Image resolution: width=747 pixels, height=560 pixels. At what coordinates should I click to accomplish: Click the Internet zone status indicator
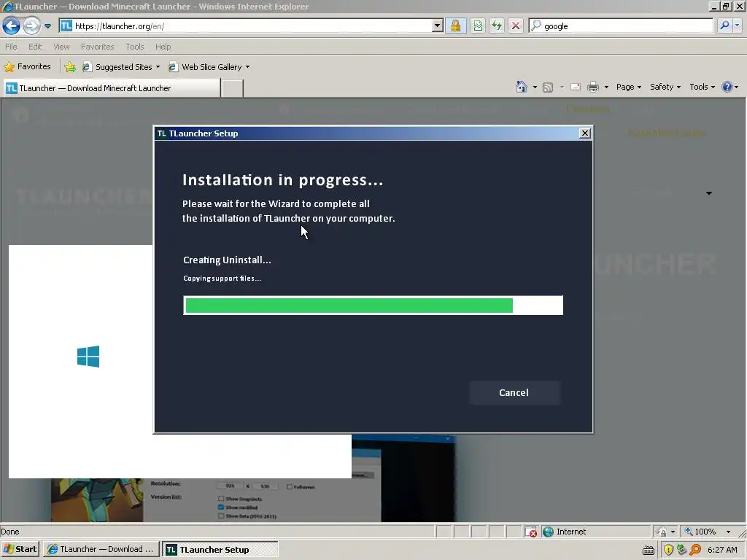point(565,532)
